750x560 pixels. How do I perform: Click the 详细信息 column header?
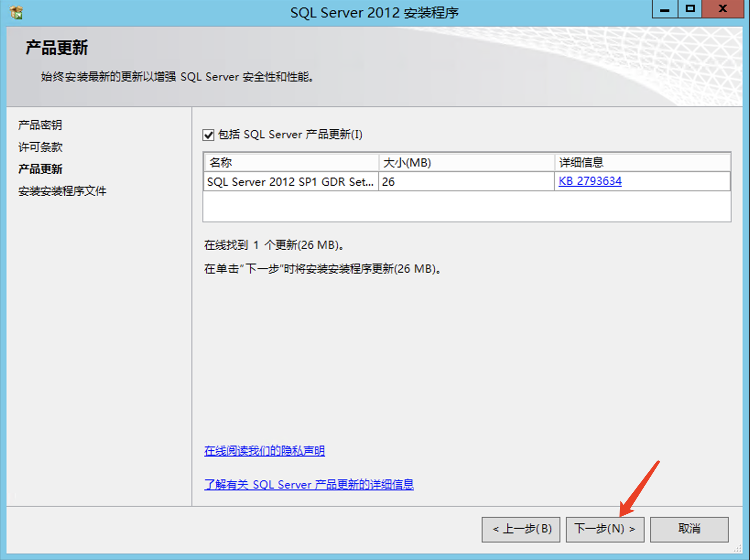coord(642,162)
